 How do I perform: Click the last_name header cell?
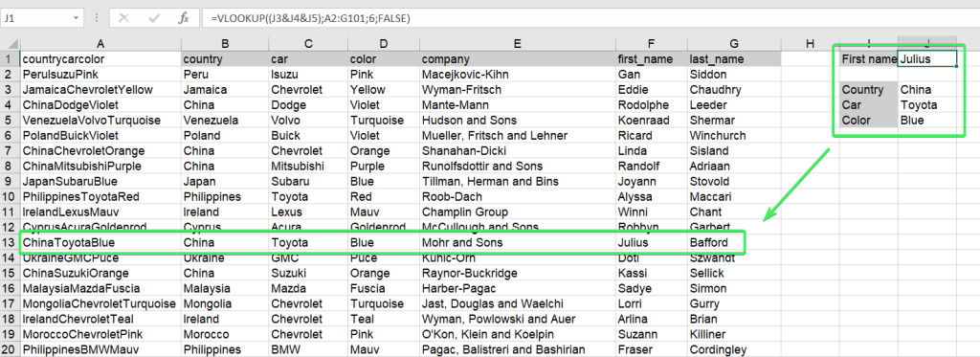(734, 58)
